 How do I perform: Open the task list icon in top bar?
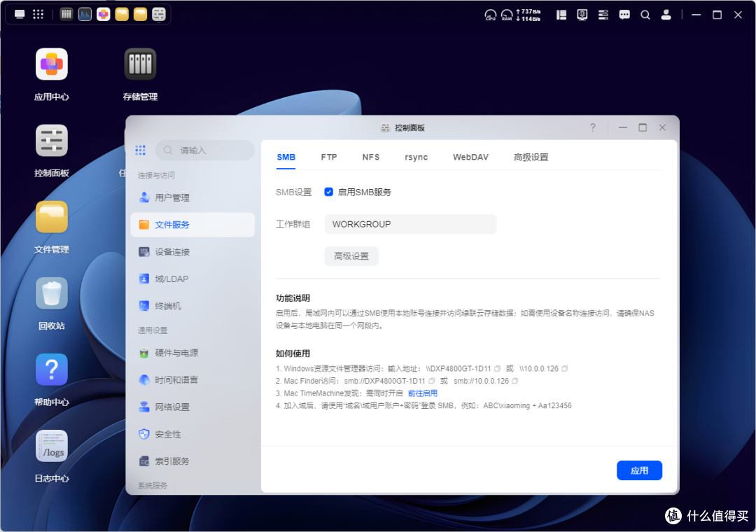[x=603, y=15]
